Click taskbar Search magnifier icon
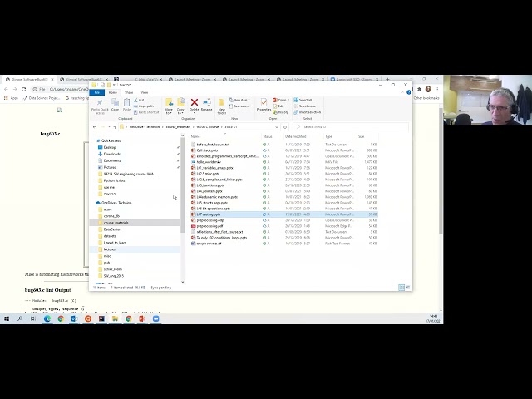This screenshot has height=399, width=532. (x=20, y=318)
